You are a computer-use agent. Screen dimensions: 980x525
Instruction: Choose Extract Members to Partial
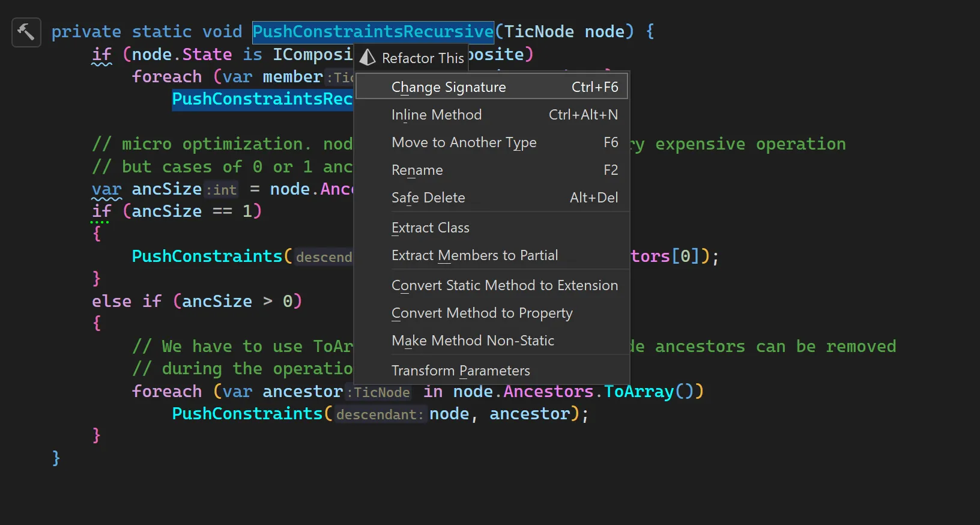point(492,255)
